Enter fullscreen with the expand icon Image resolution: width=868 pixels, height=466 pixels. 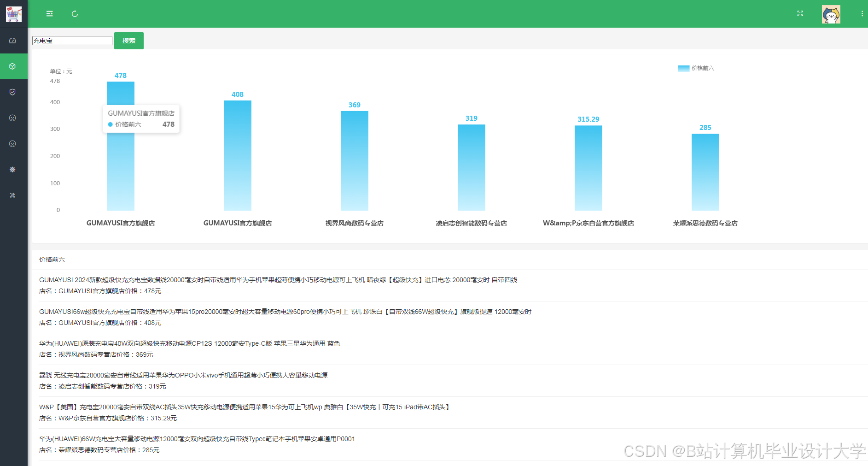(800, 14)
